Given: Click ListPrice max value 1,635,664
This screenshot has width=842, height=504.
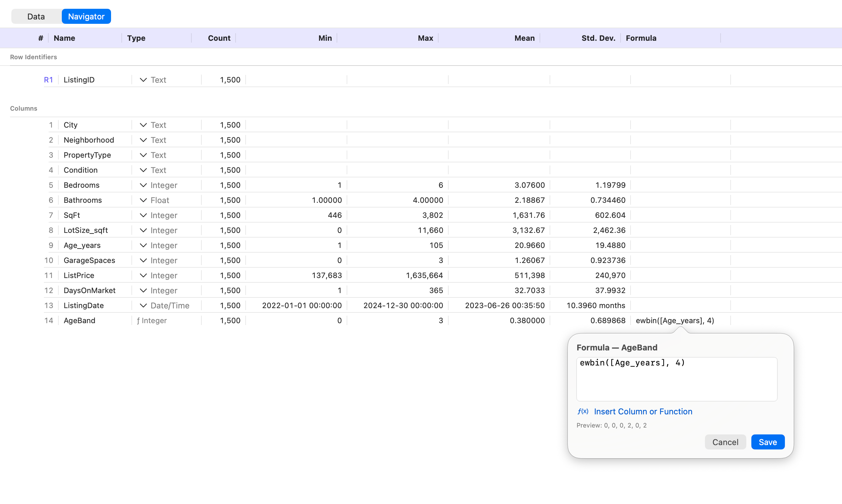Looking at the screenshot, I should pyautogui.click(x=424, y=276).
